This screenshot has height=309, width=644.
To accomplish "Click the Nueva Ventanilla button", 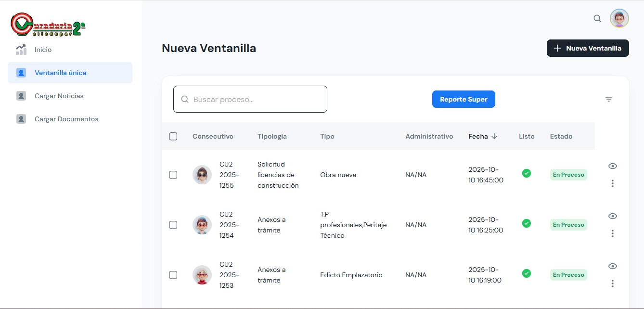I will pyautogui.click(x=587, y=48).
